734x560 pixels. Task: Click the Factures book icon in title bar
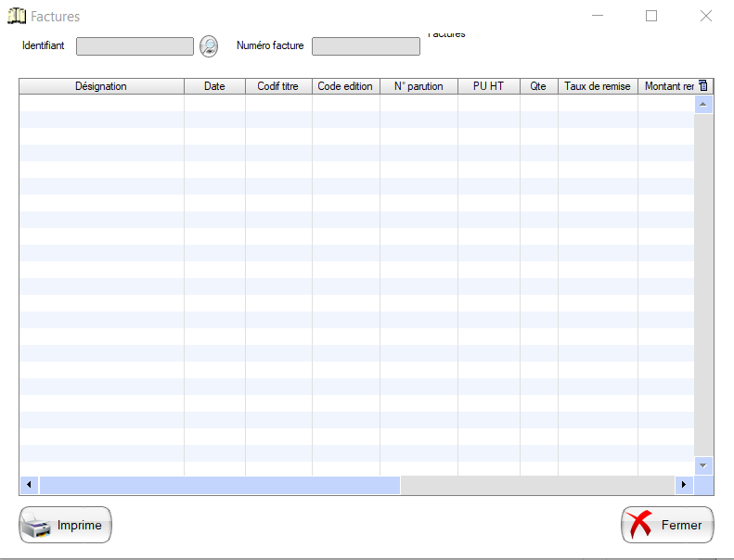coord(16,16)
